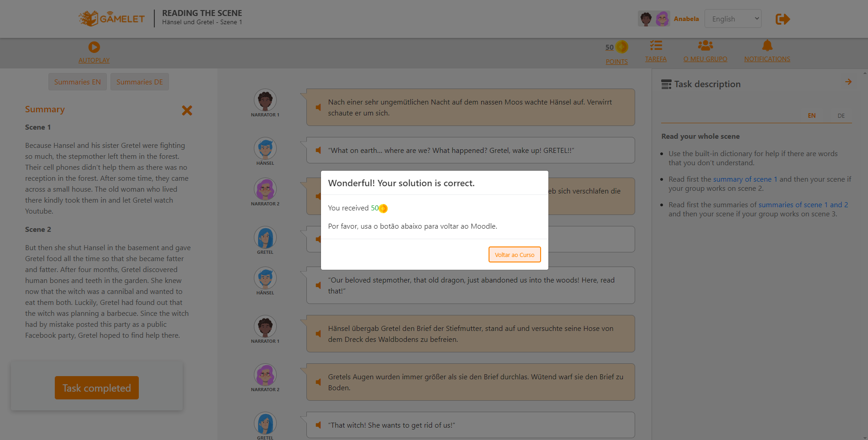Click the Points coin icon
This screenshot has height=440, width=868.
621,47
